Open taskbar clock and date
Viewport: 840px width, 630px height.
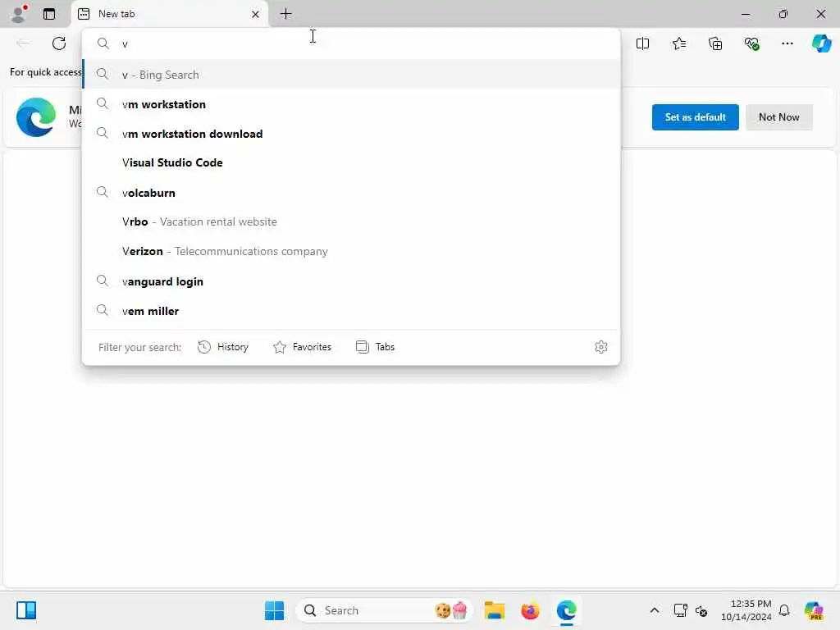746,610
